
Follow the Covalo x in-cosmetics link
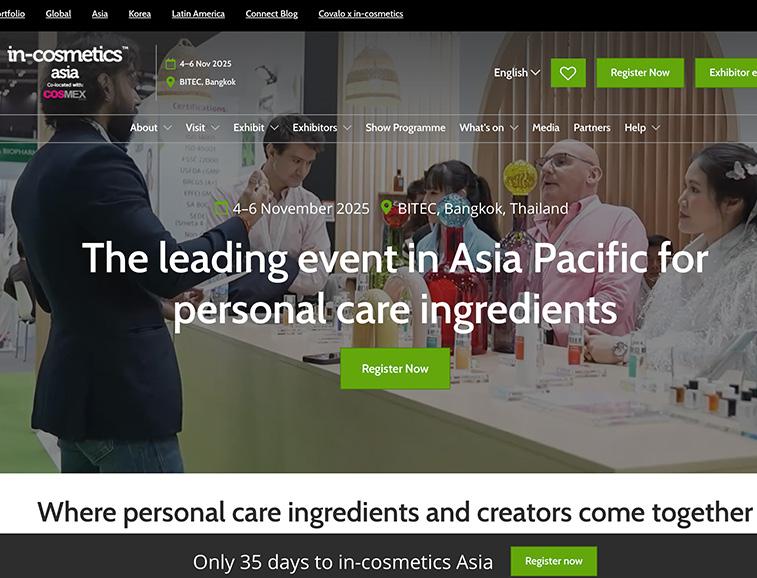coord(361,14)
